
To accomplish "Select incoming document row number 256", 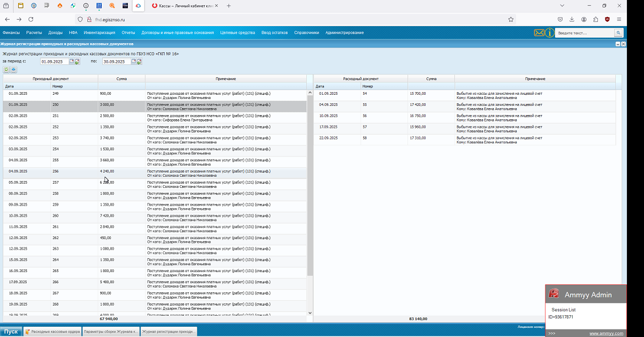I will click(x=155, y=173).
